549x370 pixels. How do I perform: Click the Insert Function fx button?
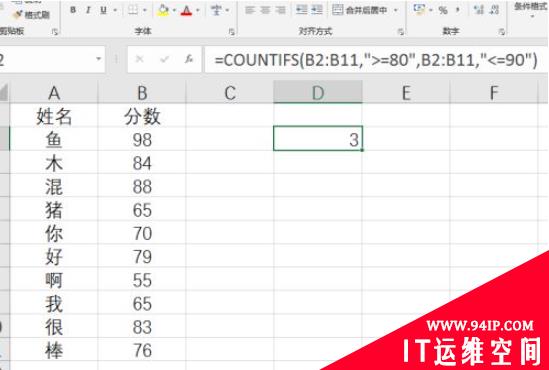(x=189, y=59)
